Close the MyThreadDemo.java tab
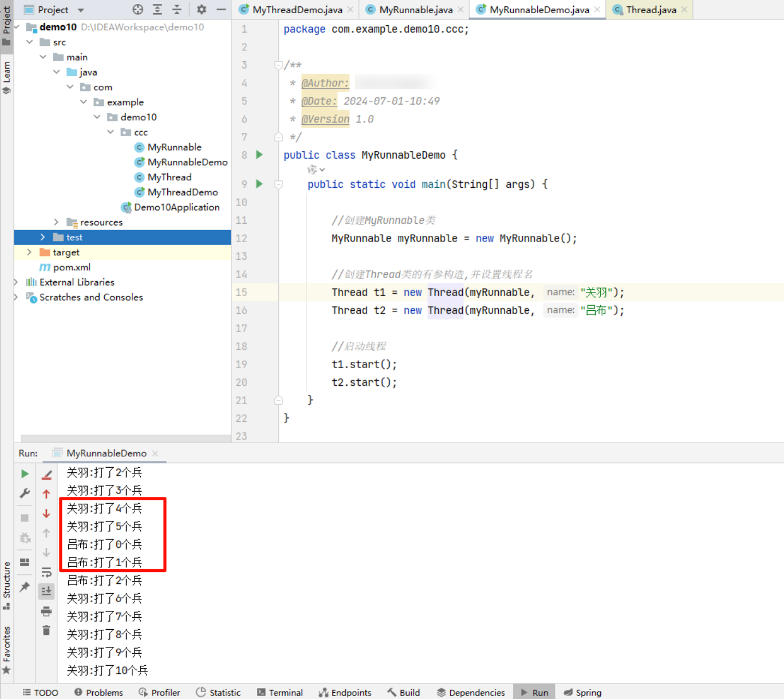This screenshot has width=784, height=699. tap(350, 10)
